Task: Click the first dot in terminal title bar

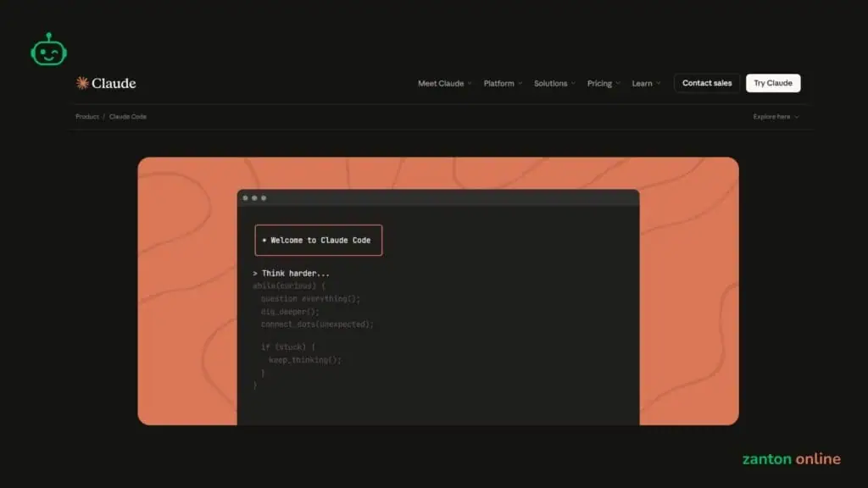Action: [246, 198]
